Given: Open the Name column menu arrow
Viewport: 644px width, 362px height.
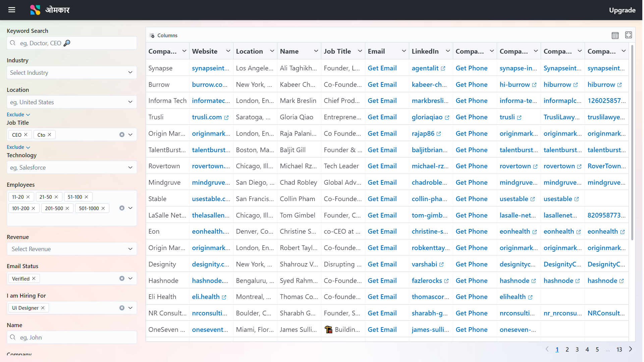Looking at the screenshot, I should pos(316,51).
